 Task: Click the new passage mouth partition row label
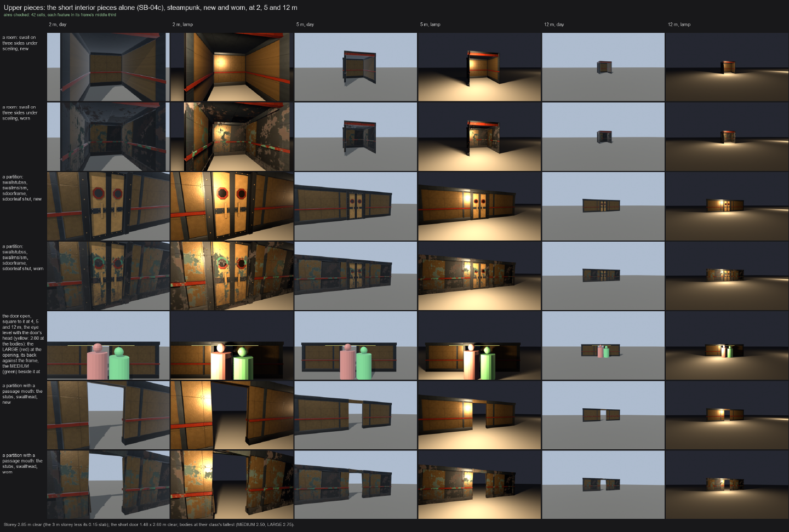point(22,394)
